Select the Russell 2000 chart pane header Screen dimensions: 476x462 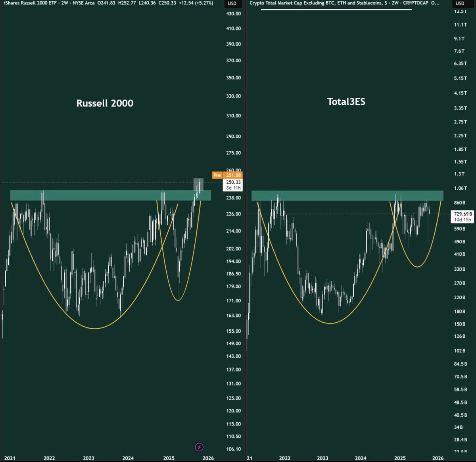105,103
